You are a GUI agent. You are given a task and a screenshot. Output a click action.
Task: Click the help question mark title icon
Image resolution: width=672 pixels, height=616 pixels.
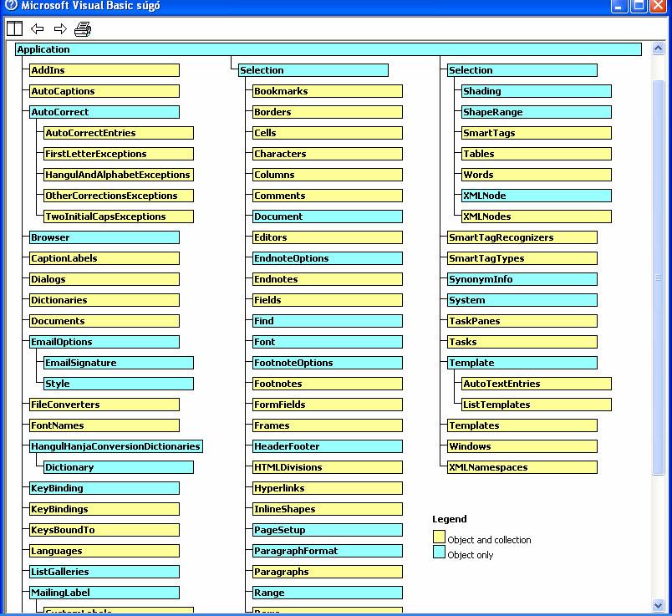click(x=11, y=5)
